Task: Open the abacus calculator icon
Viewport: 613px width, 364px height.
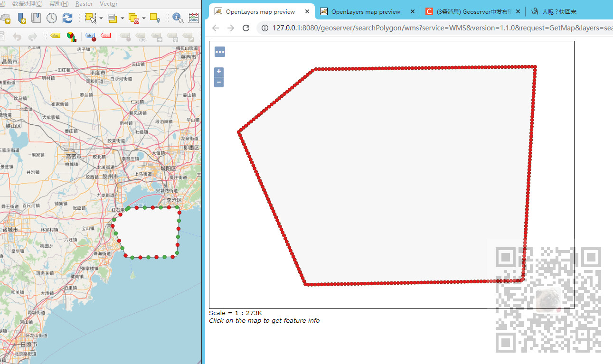Action: [x=194, y=18]
